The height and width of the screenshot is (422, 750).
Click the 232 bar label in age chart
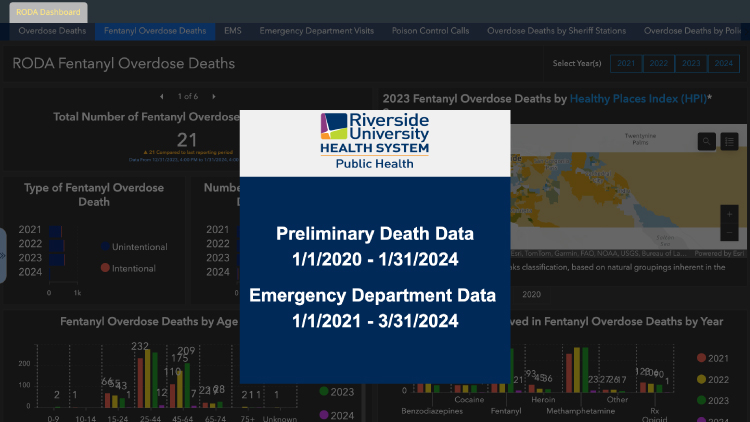coord(140,346)
